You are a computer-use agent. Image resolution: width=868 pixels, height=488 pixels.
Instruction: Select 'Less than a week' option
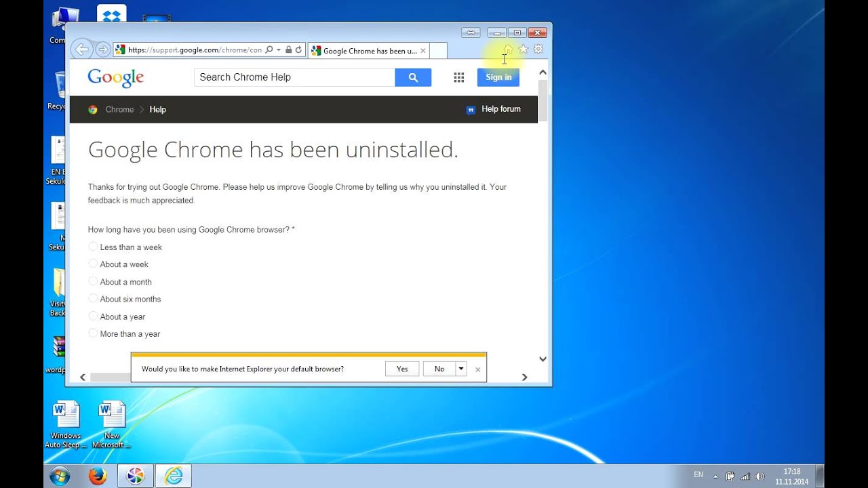click(93, 247)
